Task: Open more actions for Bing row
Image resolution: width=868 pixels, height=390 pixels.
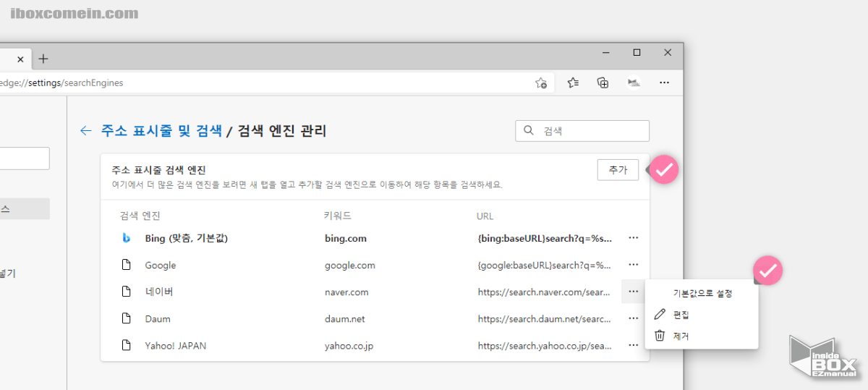Action: [x=634, y=238]
